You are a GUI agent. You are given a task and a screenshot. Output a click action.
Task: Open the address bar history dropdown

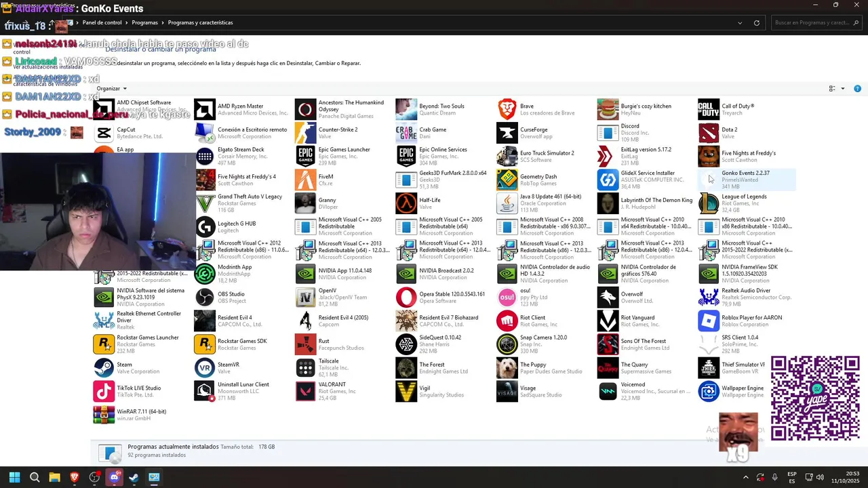click(x=740, y=22)
